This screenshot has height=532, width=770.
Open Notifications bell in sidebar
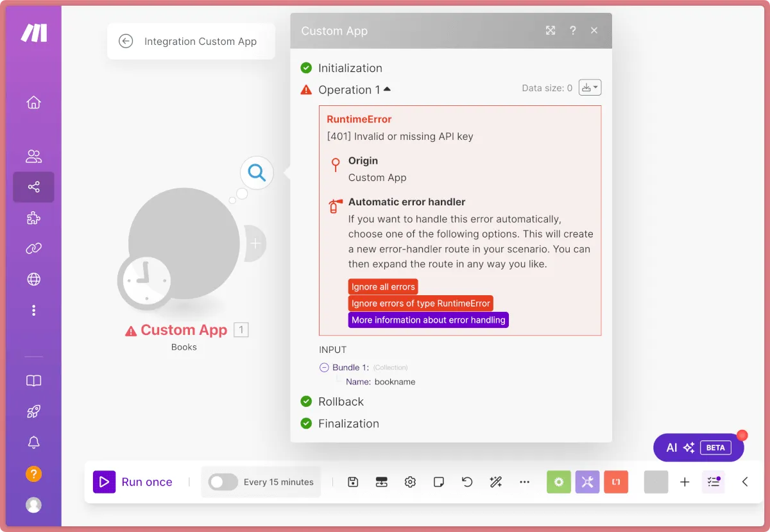coord(34,442)
